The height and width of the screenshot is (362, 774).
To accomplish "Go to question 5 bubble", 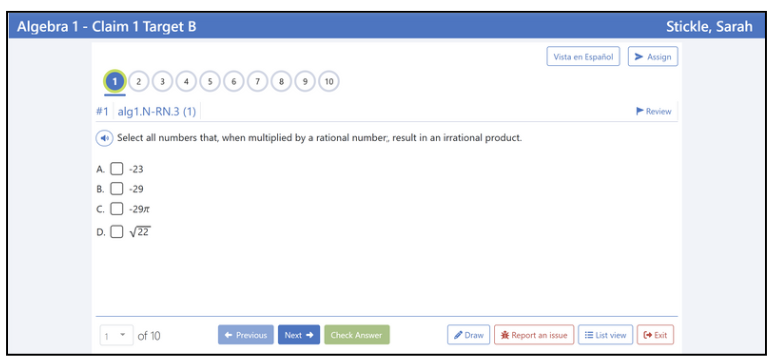I will (x=210, y=82).
